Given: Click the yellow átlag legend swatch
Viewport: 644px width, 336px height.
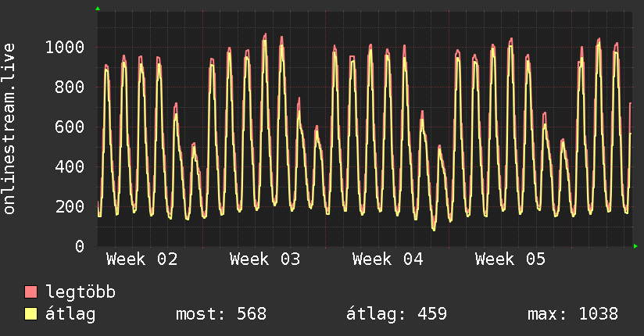Looking at the screenshot, I should click(x=31, y=314).
